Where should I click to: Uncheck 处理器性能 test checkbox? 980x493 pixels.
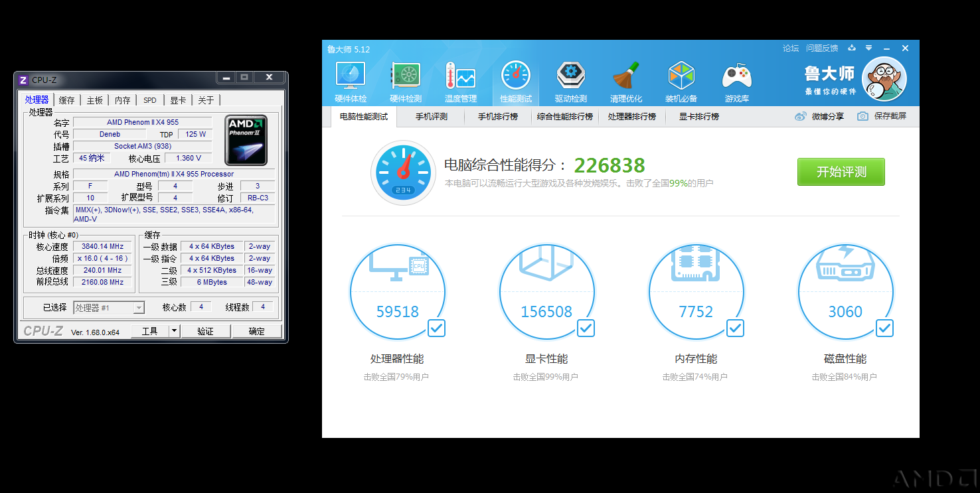(x=437, y=328)
